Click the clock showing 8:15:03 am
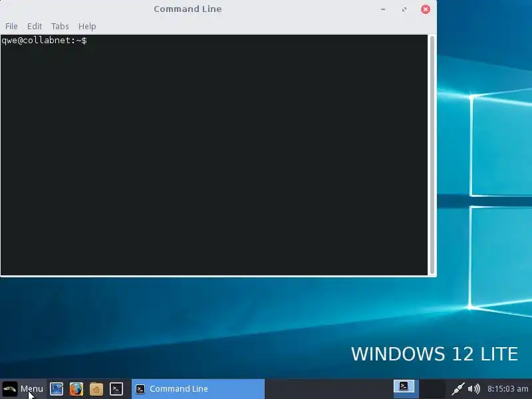The height and width of the screenshot is (399, 532). pyautogui.click(x=507, y=389)
